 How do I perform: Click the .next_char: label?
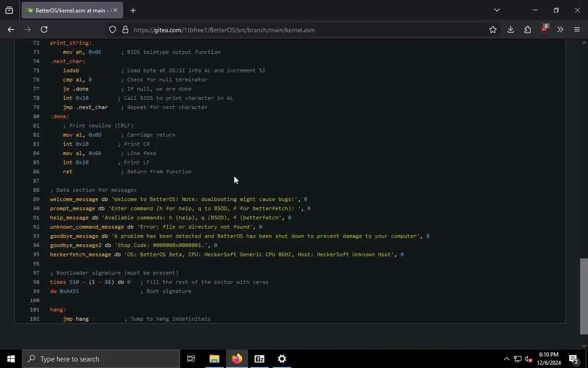tap(68, 61)
